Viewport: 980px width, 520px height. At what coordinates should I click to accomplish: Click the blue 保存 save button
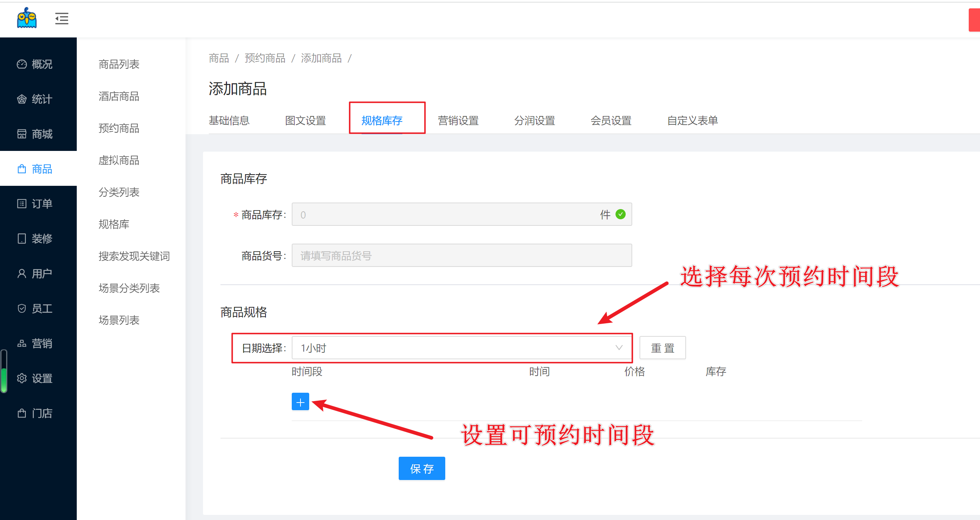tap(422, 468)
